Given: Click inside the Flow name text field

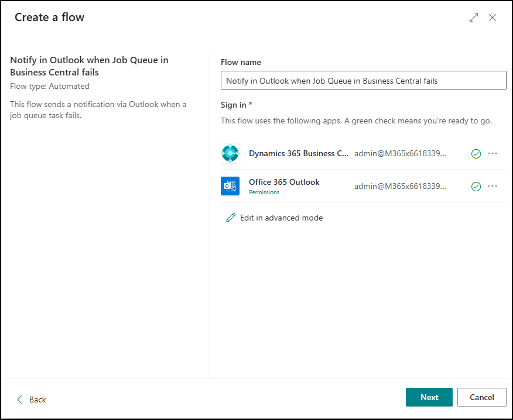Looking at the screenshot, I should coord(363,80).
